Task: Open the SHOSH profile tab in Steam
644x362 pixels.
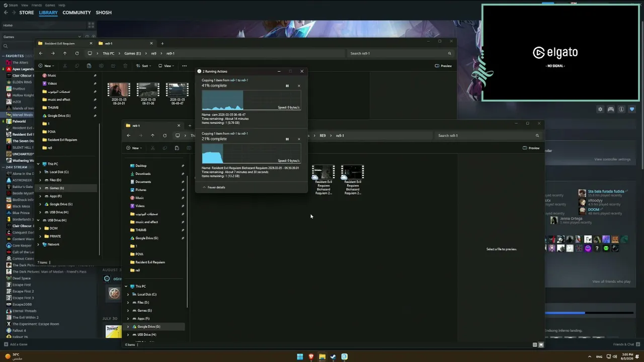Action: coord(104,13)
